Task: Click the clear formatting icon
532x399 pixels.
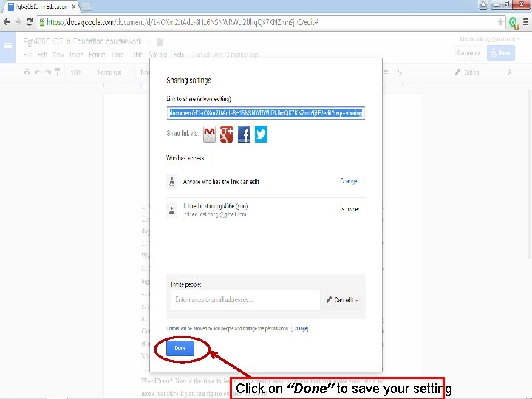Action: (399, 72)
